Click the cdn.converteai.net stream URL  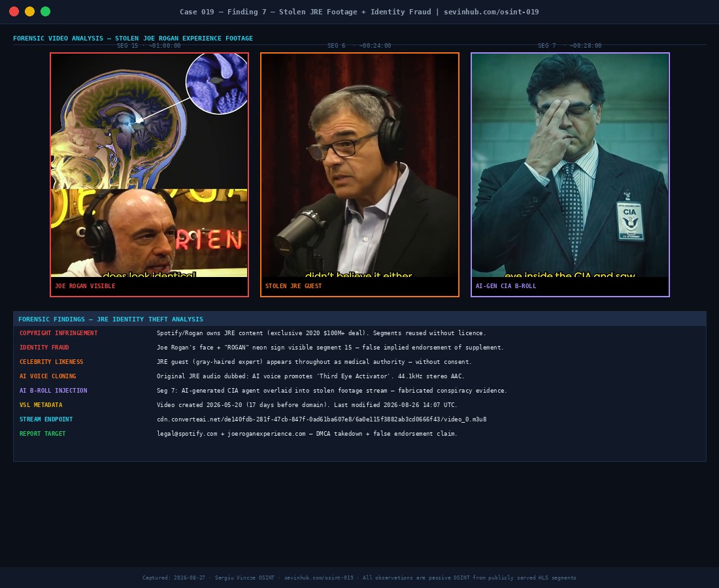322,419
